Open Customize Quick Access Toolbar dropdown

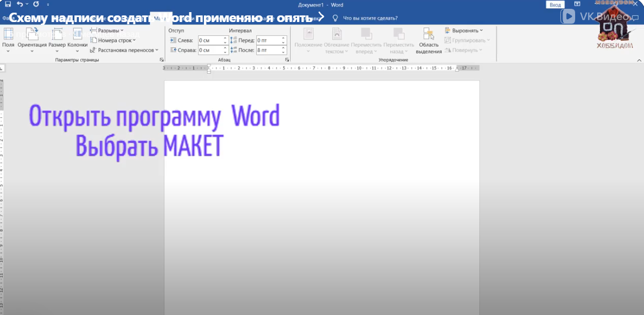[x=48, y=5]
